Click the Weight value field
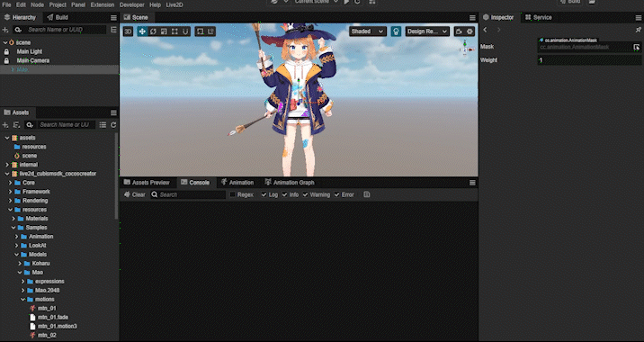 (589, 60)
